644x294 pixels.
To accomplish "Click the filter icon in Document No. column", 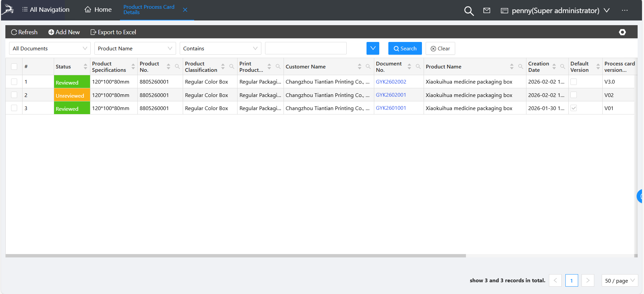I will click(418, 66).
